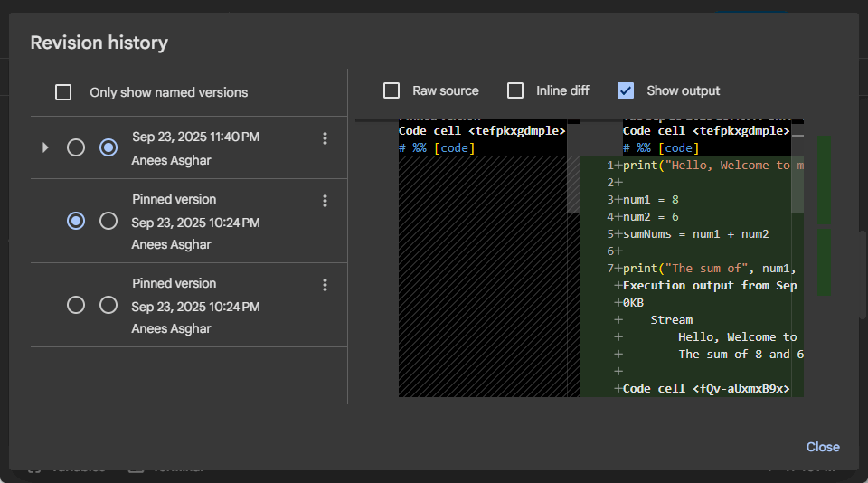
Task: Select left radio button of middle pinned version
Action: tap(77, 221)
